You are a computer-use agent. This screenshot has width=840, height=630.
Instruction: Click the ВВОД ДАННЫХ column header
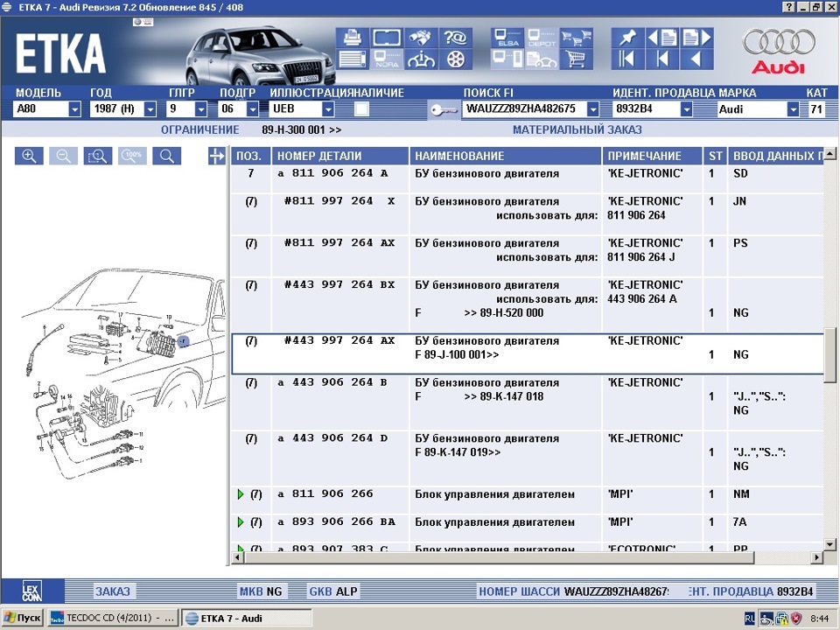point(776,156)
